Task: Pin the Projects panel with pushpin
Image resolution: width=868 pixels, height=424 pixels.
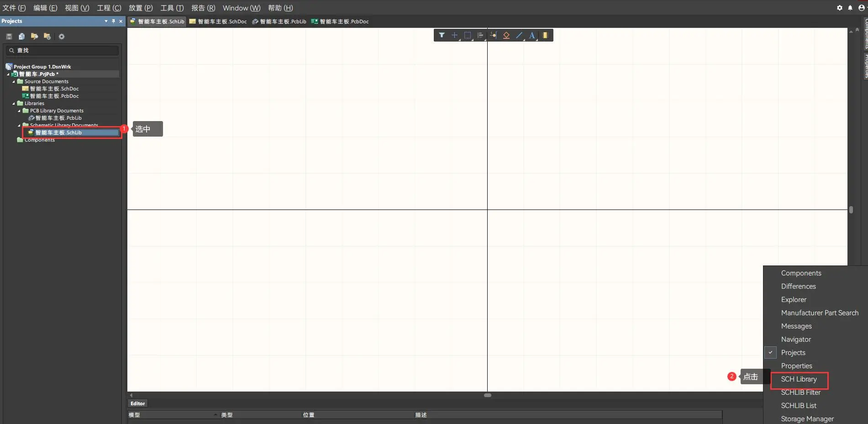Action: (113, 21)
